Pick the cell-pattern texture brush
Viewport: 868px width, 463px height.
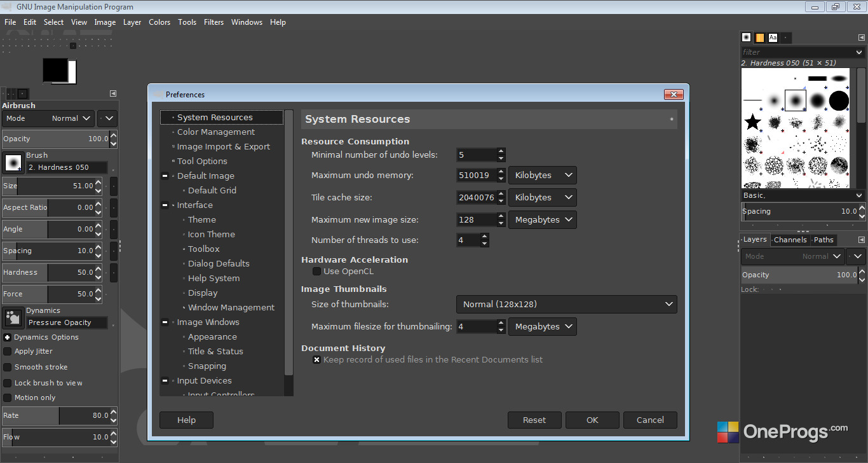click(x=775, y=165)
